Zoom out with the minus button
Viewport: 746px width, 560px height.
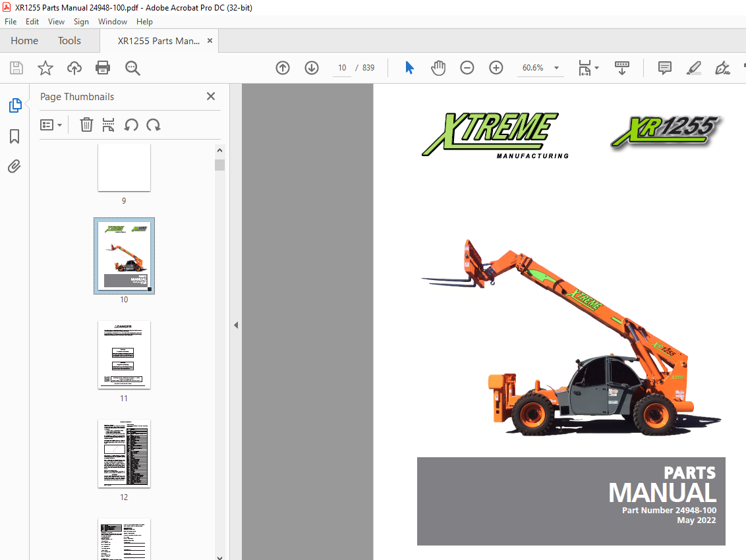467,68
